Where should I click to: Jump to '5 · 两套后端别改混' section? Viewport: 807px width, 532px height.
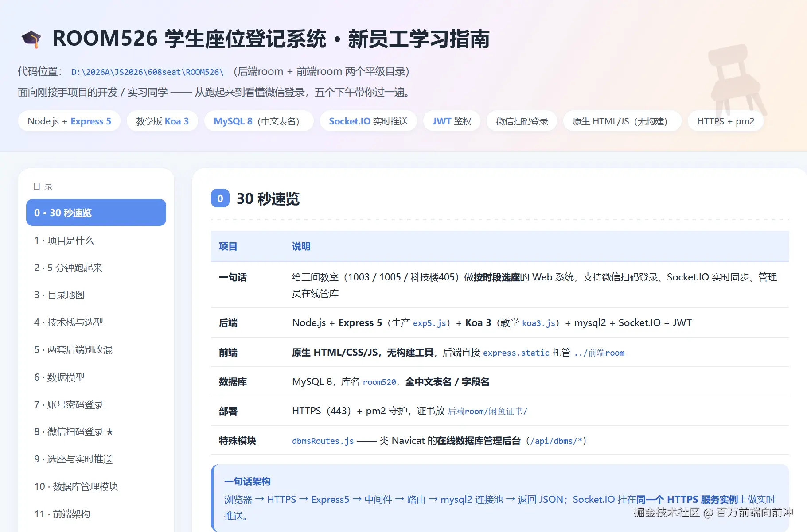[96, 350]
